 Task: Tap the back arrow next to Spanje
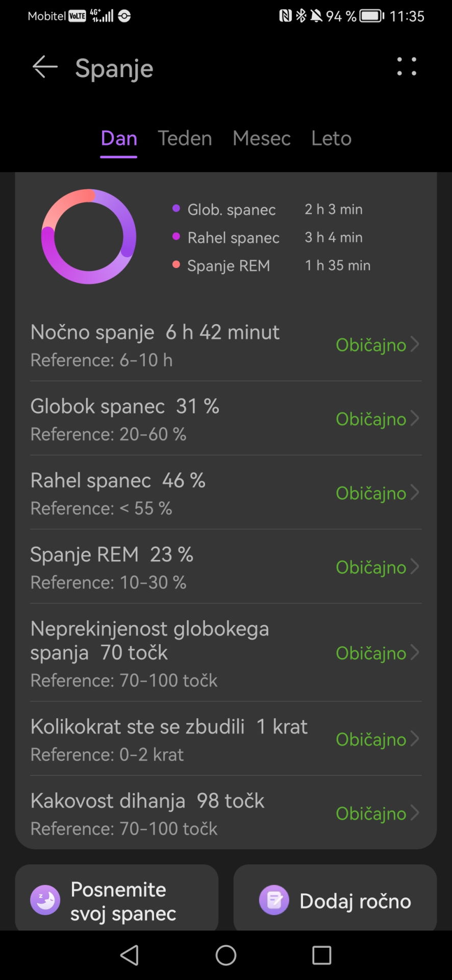[45, 67]
